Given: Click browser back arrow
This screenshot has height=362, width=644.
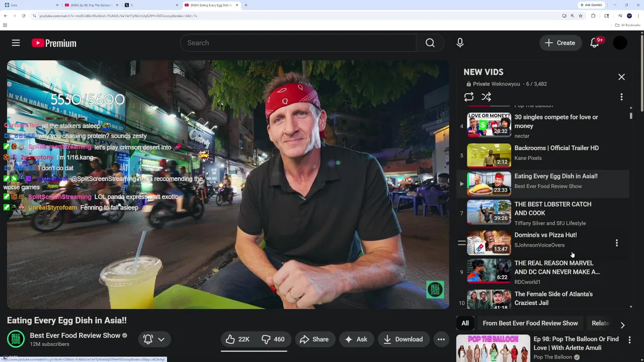Looking at the screenshot, I should click(x=6, y=16).
